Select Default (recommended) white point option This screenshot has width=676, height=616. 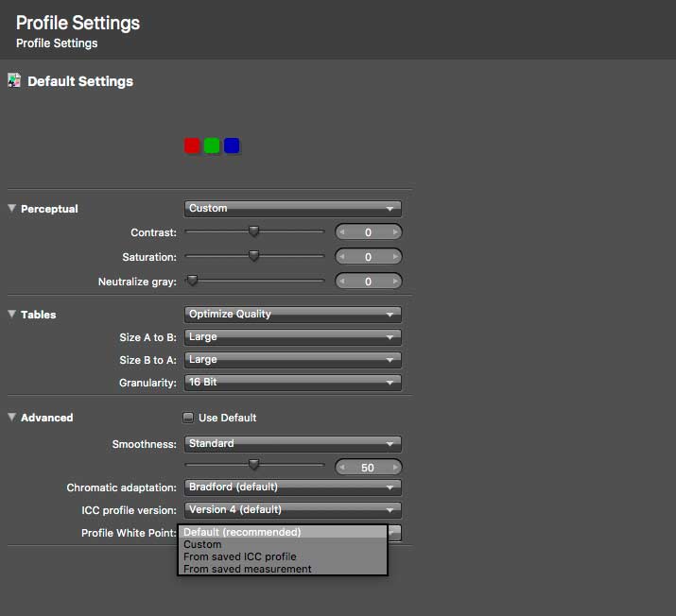(283, 532)
